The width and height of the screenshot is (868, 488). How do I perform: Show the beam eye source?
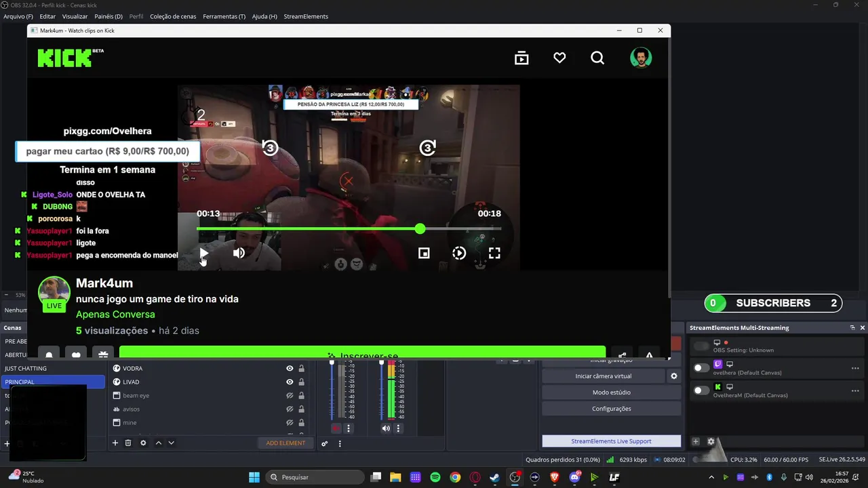point(290,395)
